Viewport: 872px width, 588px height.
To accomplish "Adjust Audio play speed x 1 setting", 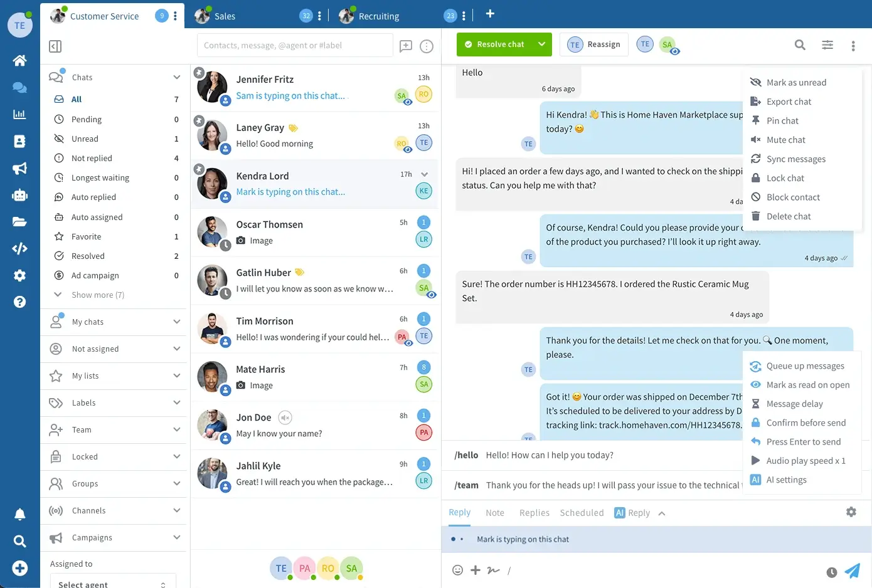I will tap(806, 460).
